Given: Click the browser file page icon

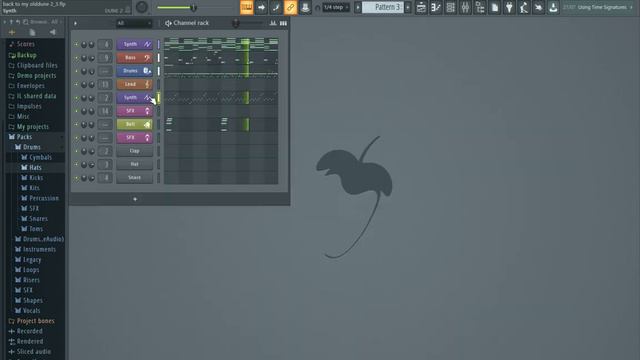Looking at the screenshot, I should point(32,32).
